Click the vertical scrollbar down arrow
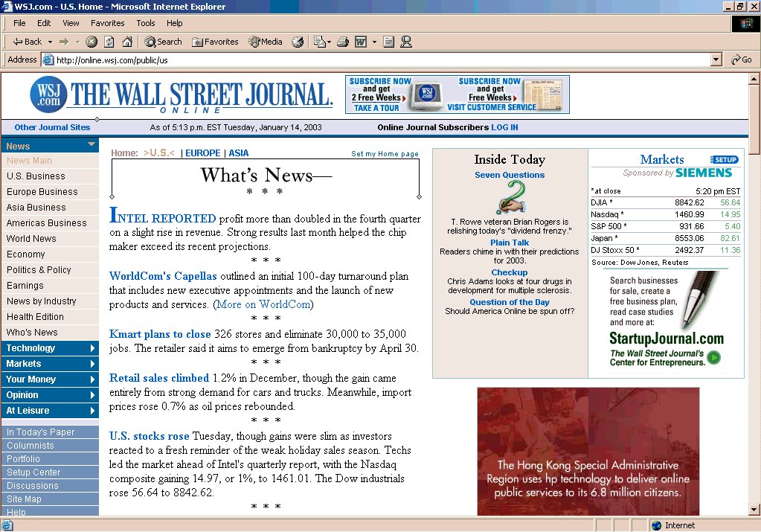The image size is (761, 532). click(x=754, y=509)
